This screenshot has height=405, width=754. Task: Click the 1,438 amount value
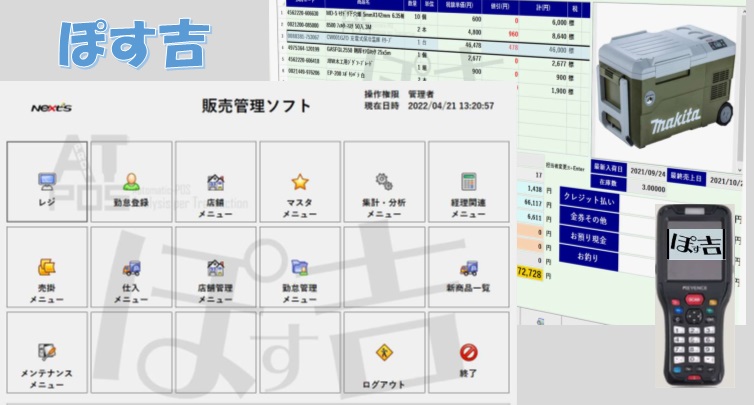click(x=535, y=189)
